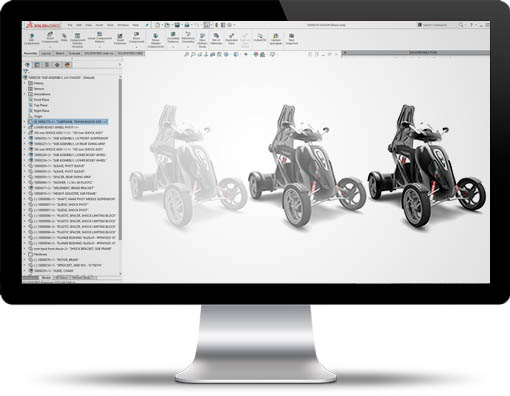Click the Move Component icon

(136, 37)
